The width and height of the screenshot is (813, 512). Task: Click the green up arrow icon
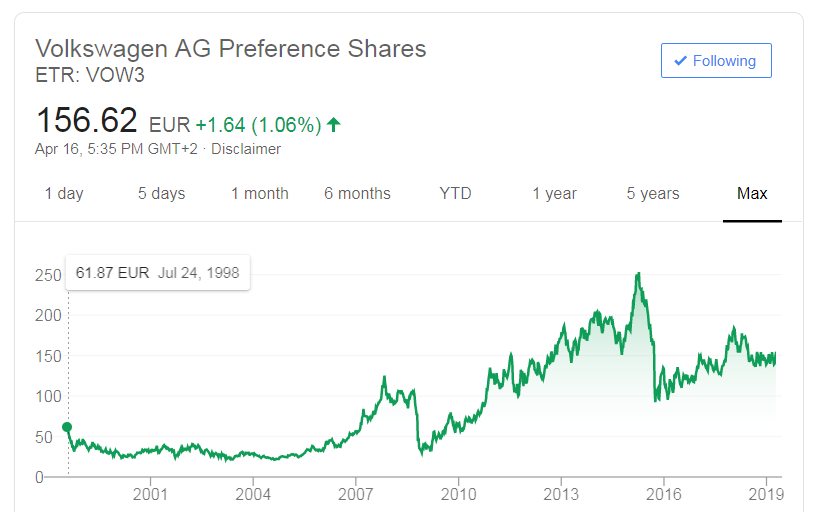click(x=334, y=125)
